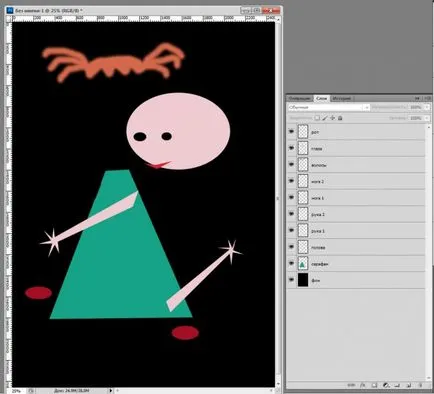The image size is (434, 394).
Task: Click the 25% zoom field in status bar
Action: (17, 390)
